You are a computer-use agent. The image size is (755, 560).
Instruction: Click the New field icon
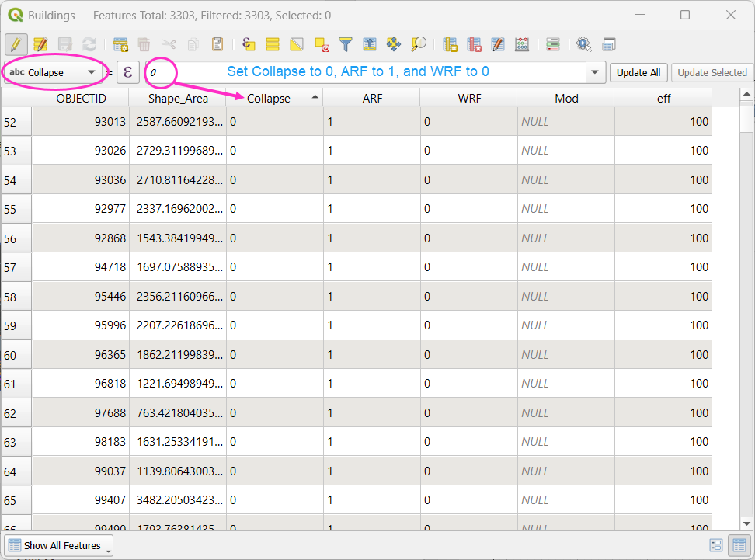coord(450,44)
